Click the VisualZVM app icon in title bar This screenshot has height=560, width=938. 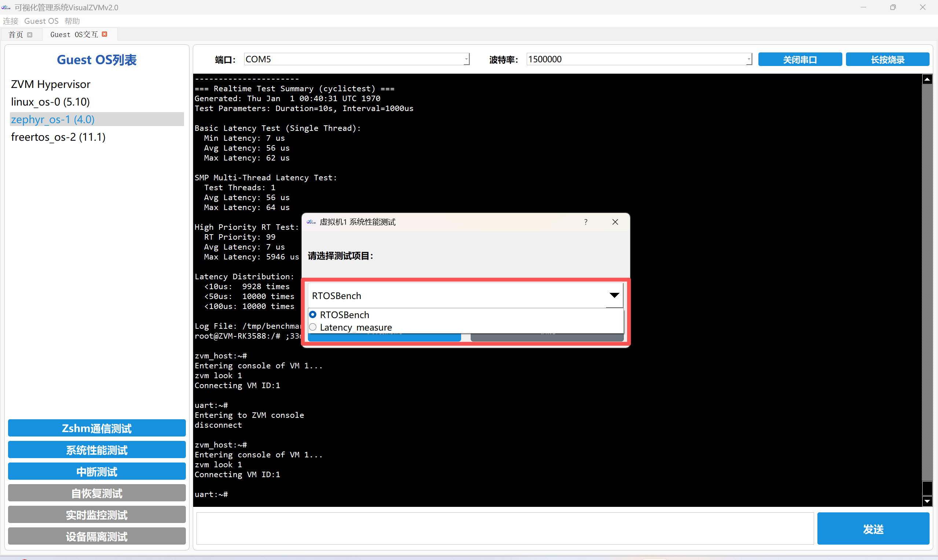coord(6,7)
